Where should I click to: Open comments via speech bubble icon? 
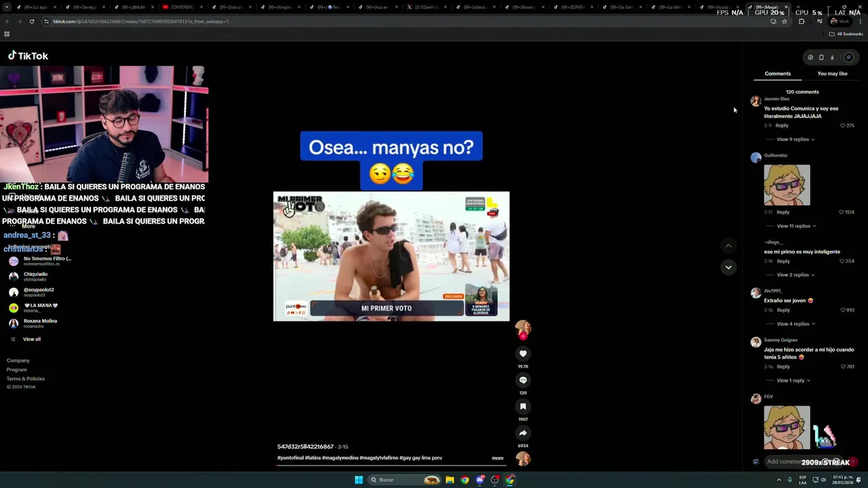[x=523, y=380]
